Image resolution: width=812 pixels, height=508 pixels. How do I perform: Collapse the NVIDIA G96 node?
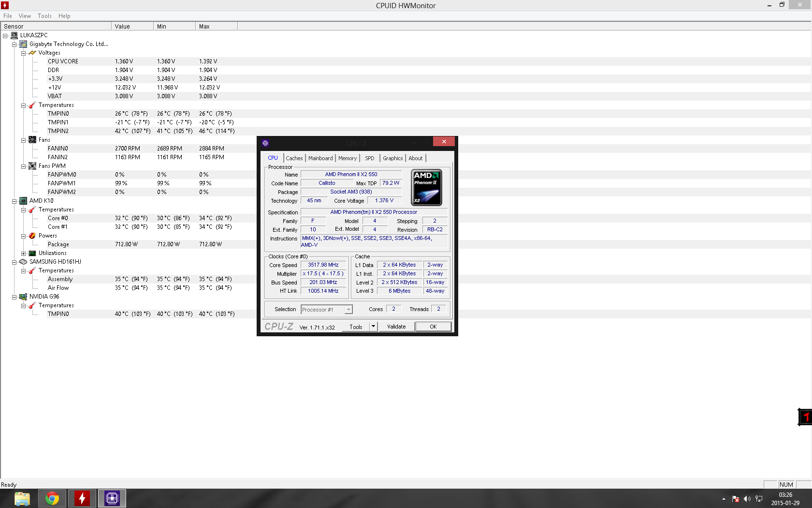point(14,297)
